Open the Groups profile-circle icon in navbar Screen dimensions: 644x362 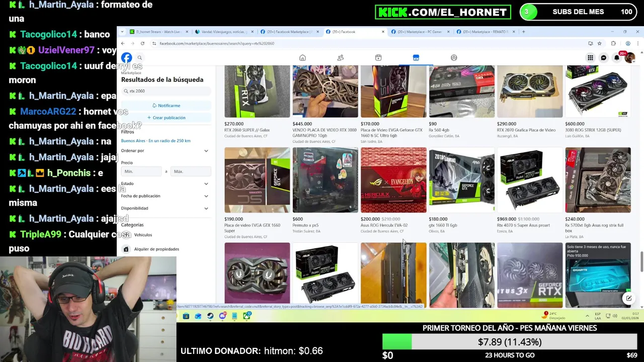click(454, 58)
